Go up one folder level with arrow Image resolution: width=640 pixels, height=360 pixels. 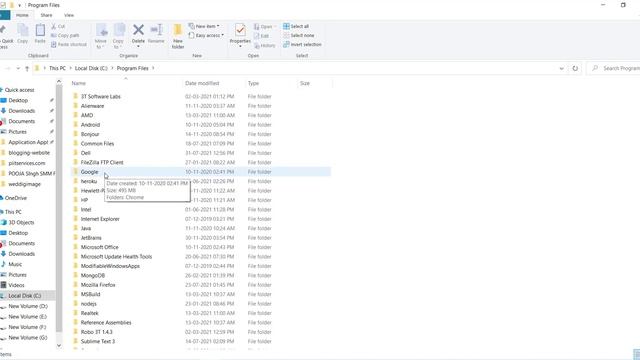click(x=27, y=69)
